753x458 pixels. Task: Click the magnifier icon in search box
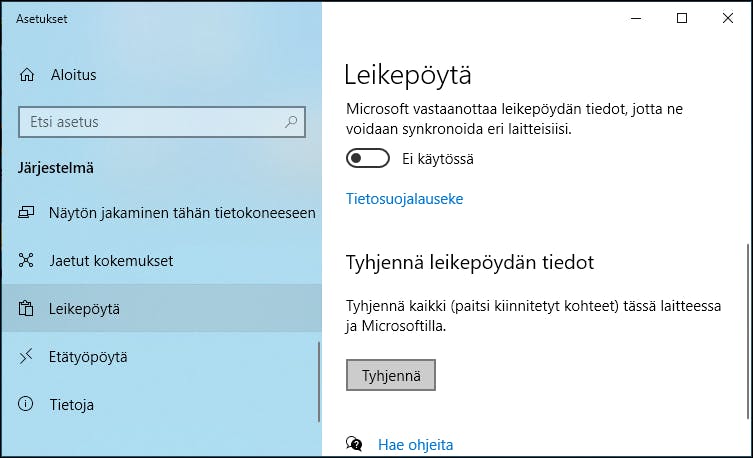(x=291, y=122)
